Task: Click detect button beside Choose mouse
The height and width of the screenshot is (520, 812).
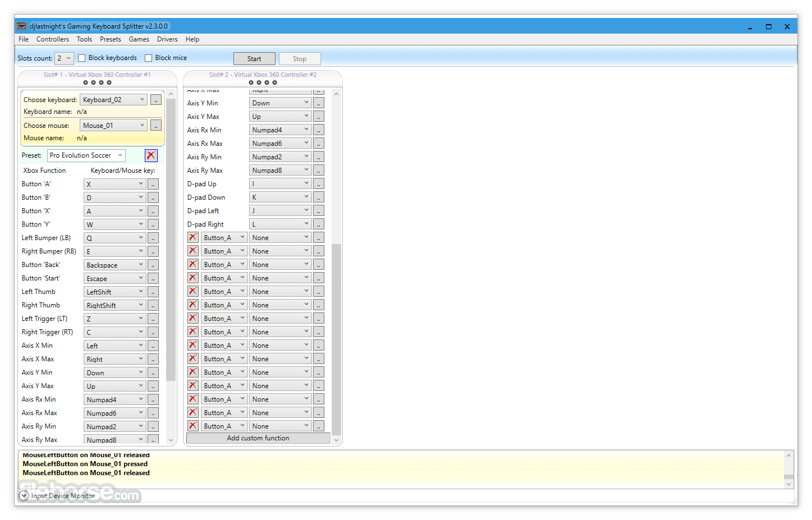Action: [x=156, y=126]
